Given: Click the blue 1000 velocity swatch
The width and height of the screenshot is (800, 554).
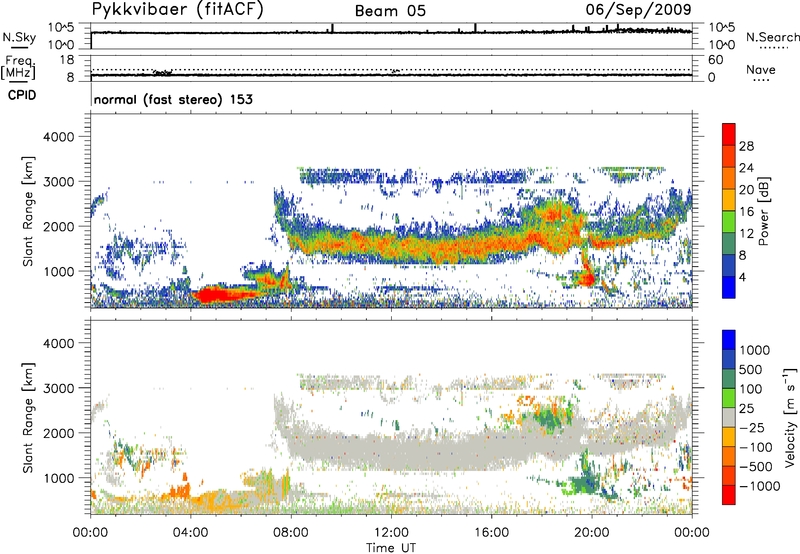Looking at the screenshot, I should tap(729, 340).
